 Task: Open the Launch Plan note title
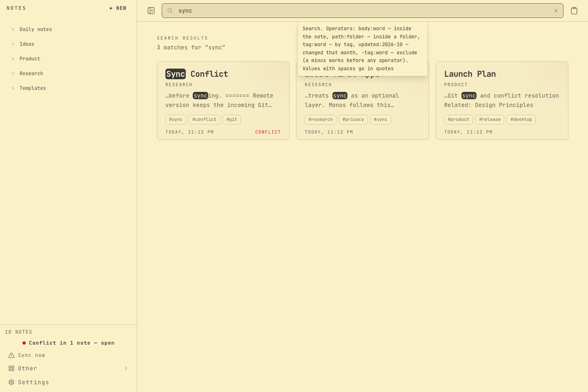(x=470, y=74)
